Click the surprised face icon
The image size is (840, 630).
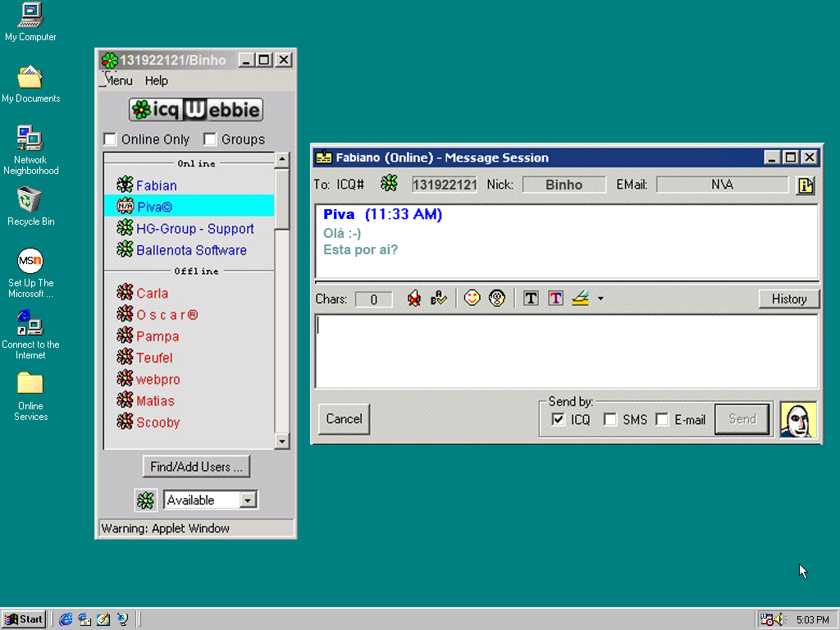496,299
